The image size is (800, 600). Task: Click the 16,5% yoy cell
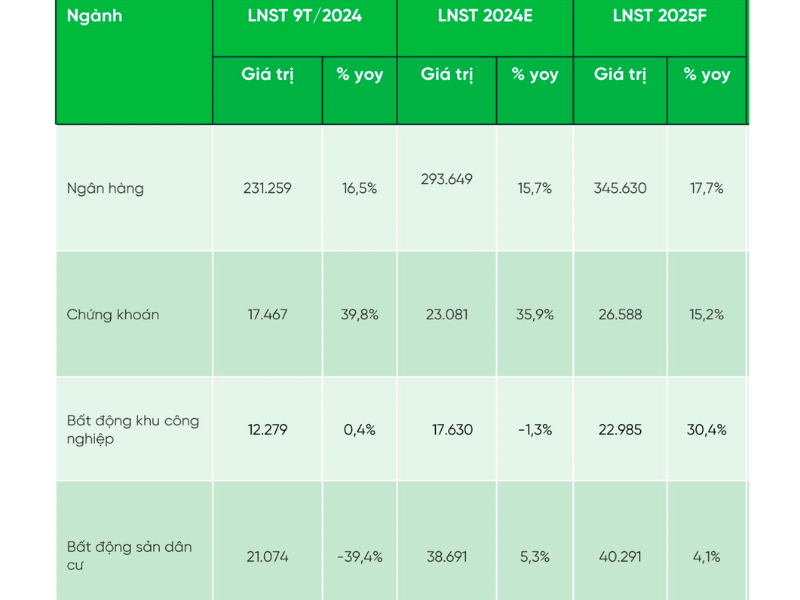click(x=360, y=188)
